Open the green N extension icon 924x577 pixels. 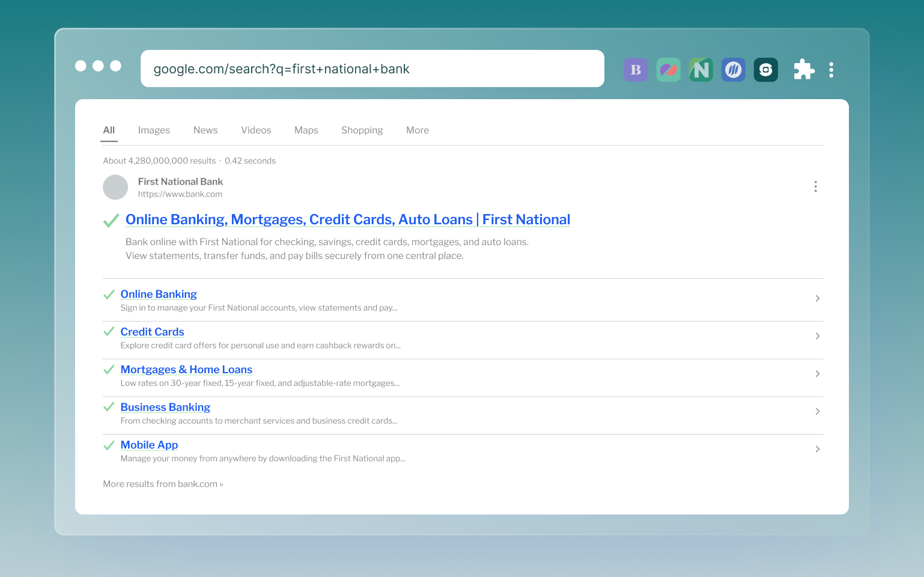[x=701, y=70]
